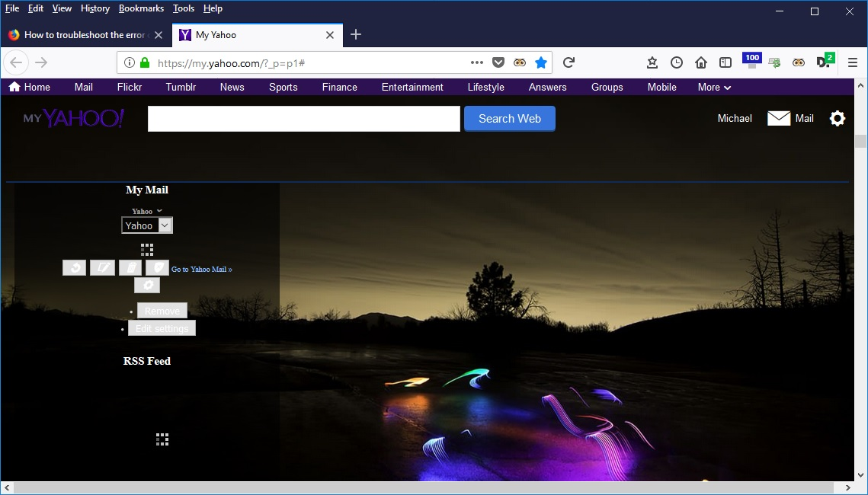The height and width of the screenshot is (495, 868).
Task: Click the trash icon in My Mail widget
Action: (130, 268)
